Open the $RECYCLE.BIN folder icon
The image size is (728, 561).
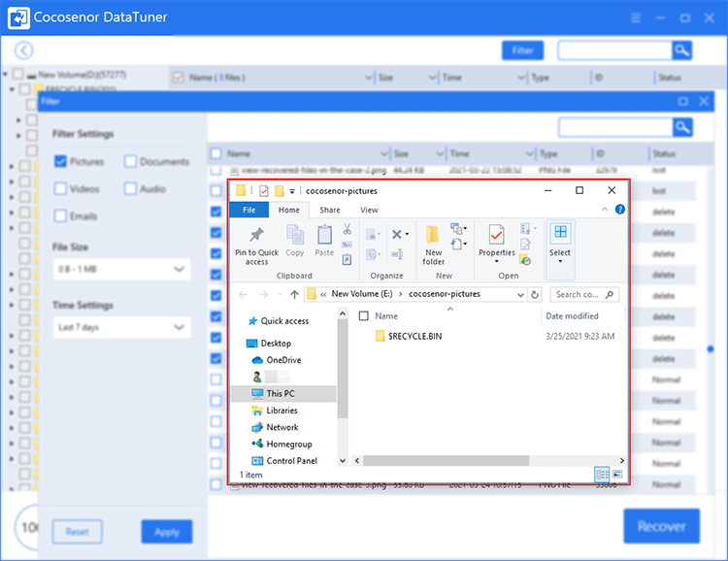tap(381, 336)
